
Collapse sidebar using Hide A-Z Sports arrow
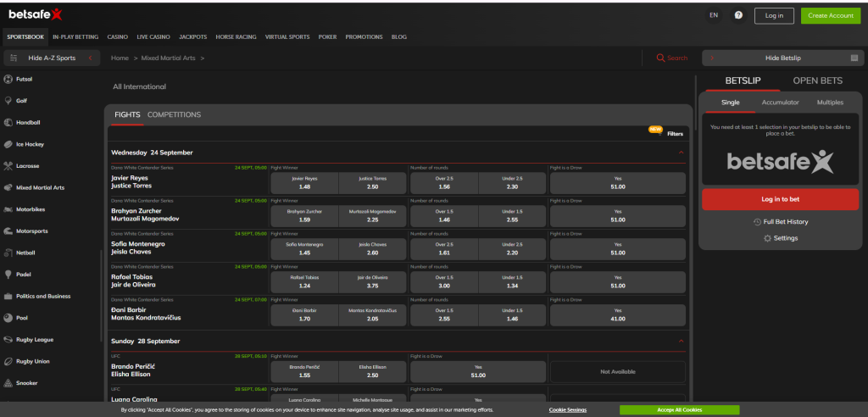90,58
